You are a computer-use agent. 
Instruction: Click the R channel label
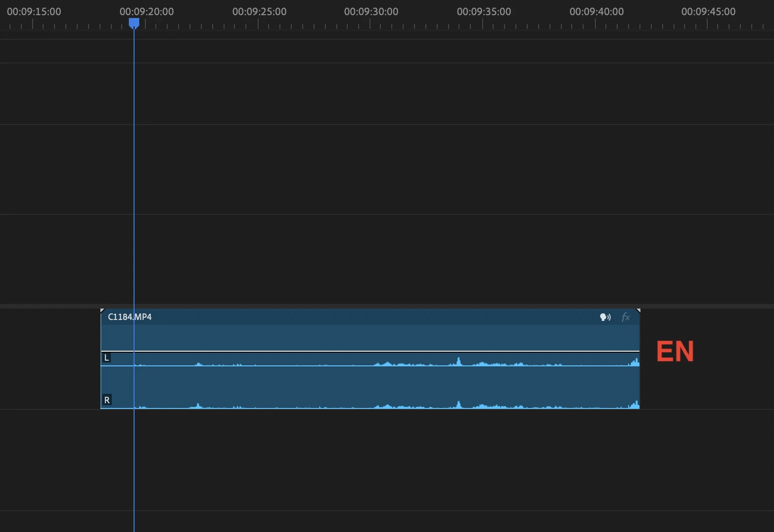coord(107,400)
